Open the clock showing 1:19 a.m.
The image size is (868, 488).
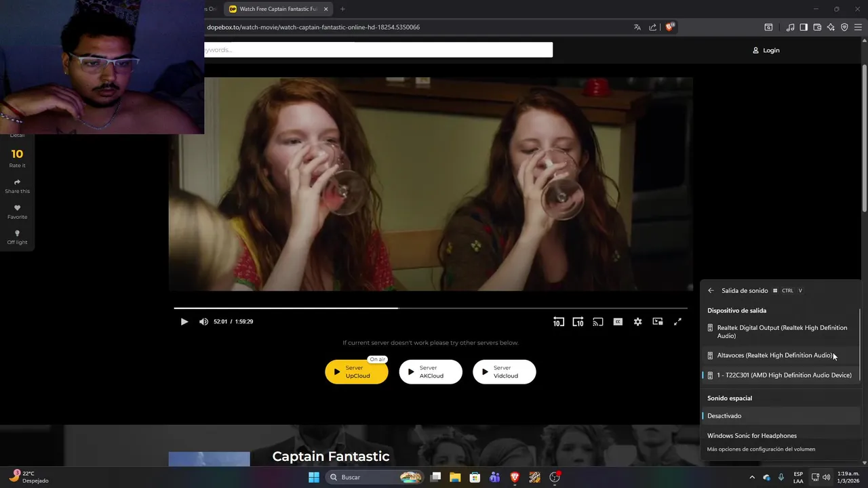[848, 477]
